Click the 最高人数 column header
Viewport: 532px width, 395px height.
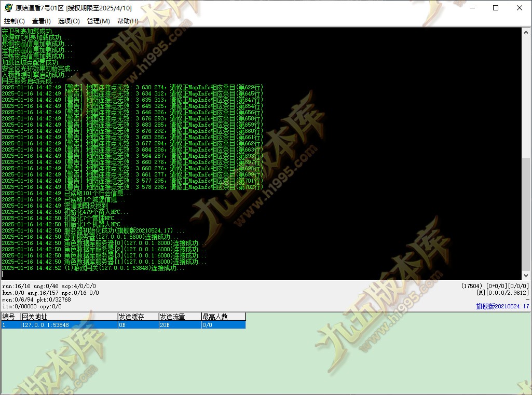tap(224, 317)
